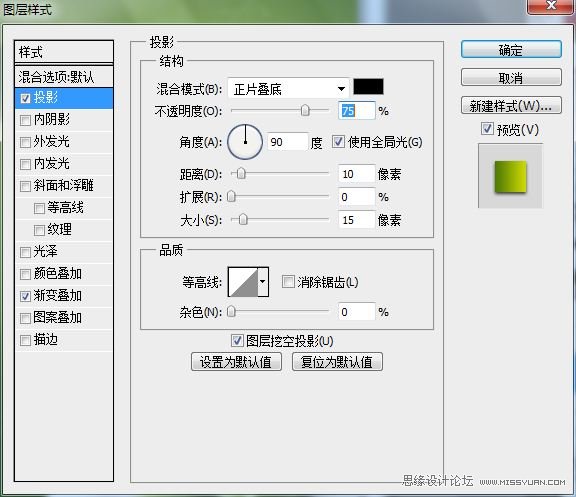Open the black shadow color swatch

(368, 87)
